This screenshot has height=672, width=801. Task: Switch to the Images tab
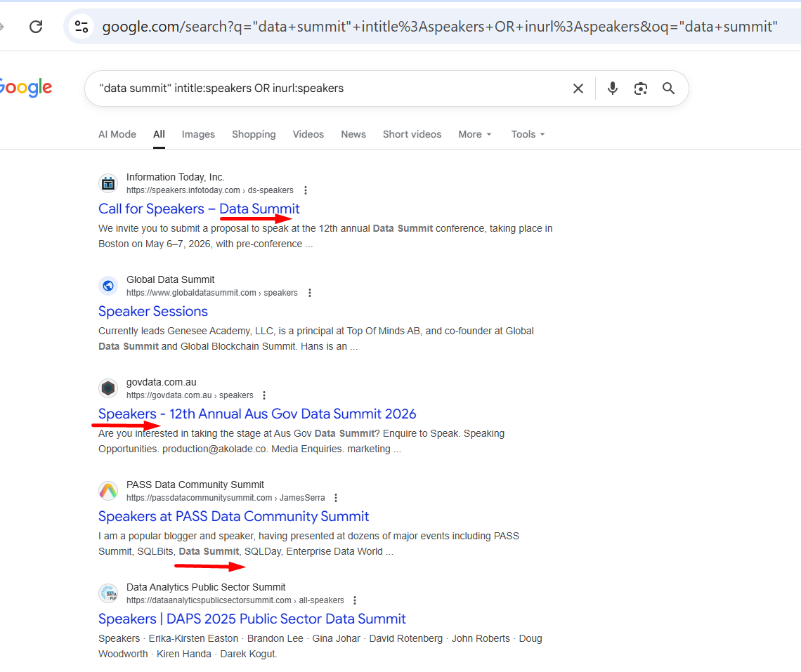tap(198, 134)
